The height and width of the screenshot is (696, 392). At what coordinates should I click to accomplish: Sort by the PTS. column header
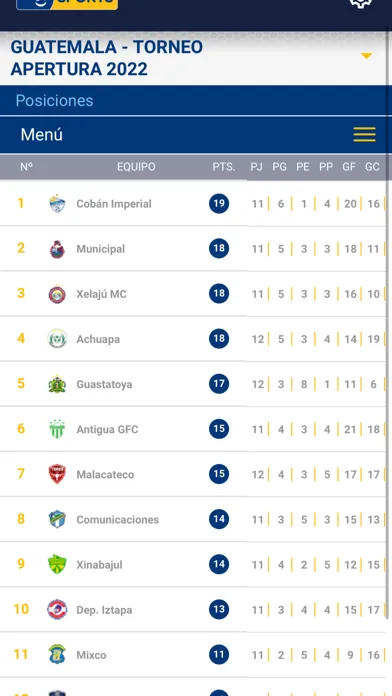tap(224, 167)
